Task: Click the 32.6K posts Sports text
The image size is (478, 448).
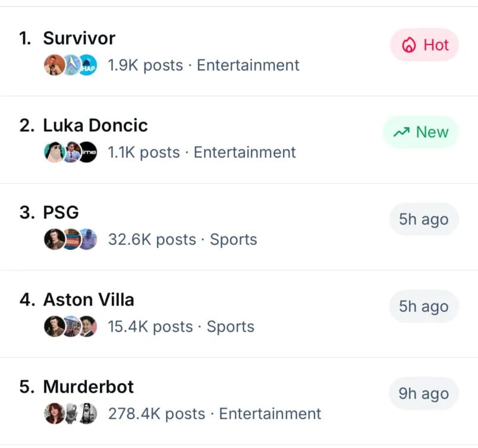Action: point(183,239)
